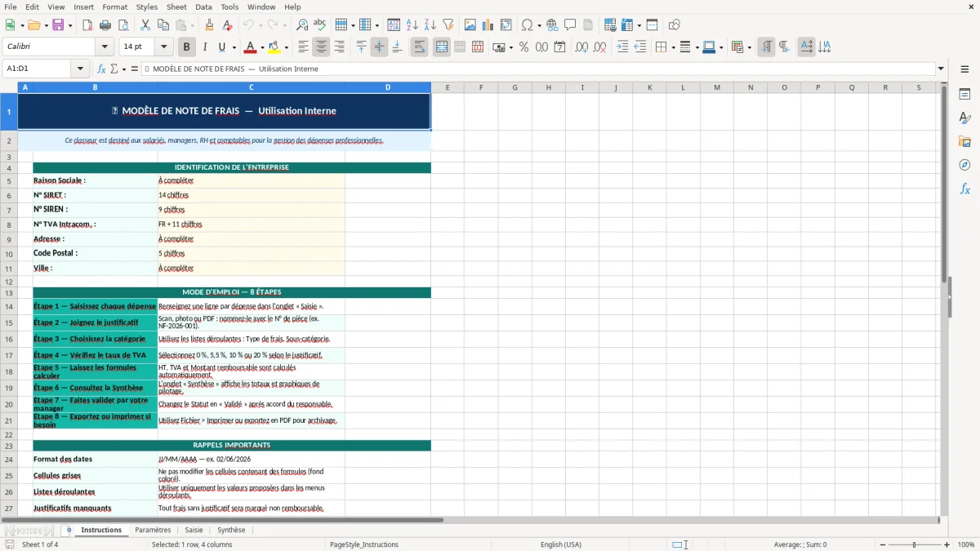This screenshot has height=551, width=980.
Task: Click font color red A swatch
Action: [250, 47]
